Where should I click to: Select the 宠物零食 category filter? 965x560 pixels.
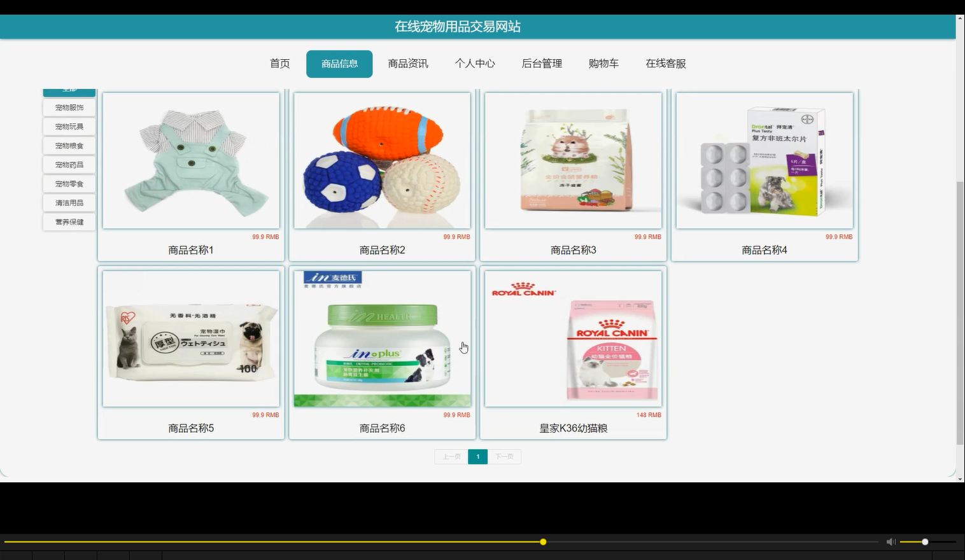point(68,183)
